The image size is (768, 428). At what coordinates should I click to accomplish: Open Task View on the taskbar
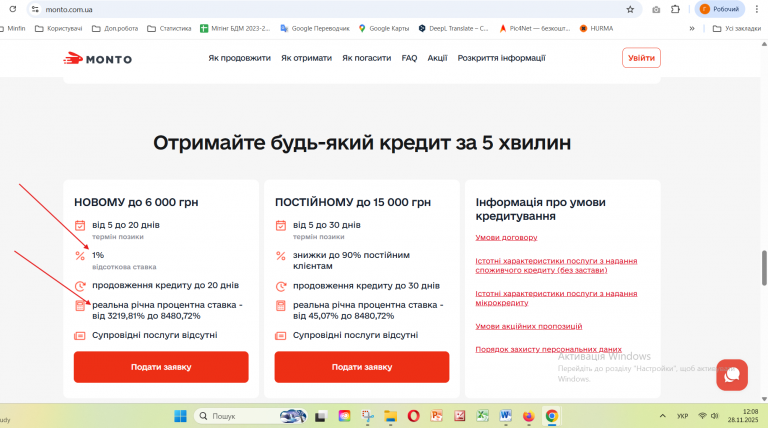(x=320, y=416)
